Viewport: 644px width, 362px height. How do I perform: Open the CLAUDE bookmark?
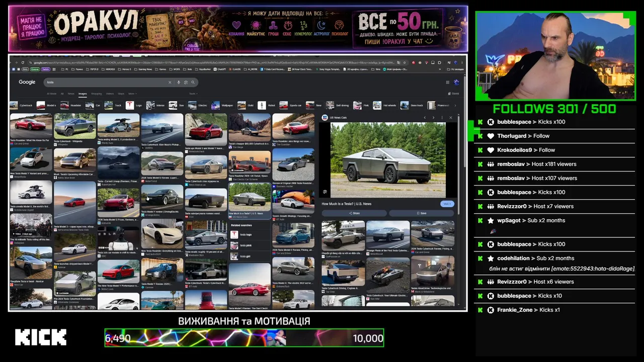(235, 69)
